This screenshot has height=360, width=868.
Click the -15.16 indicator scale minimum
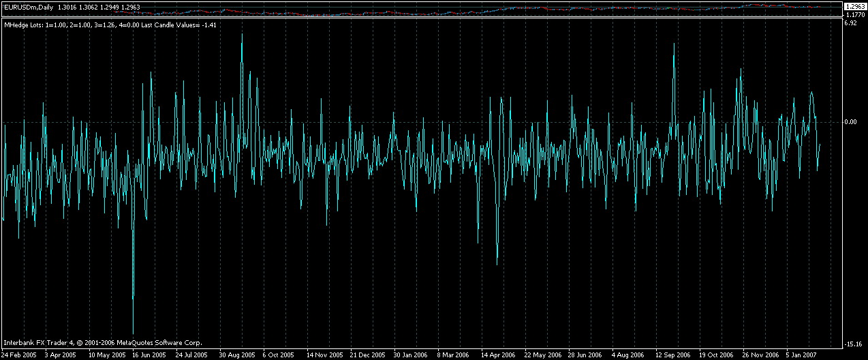click(854, 344)
